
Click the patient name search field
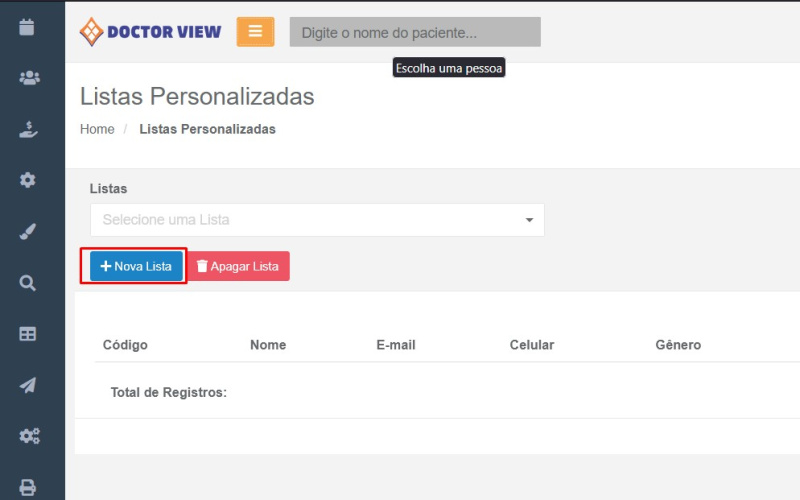[x=415, y=32]
